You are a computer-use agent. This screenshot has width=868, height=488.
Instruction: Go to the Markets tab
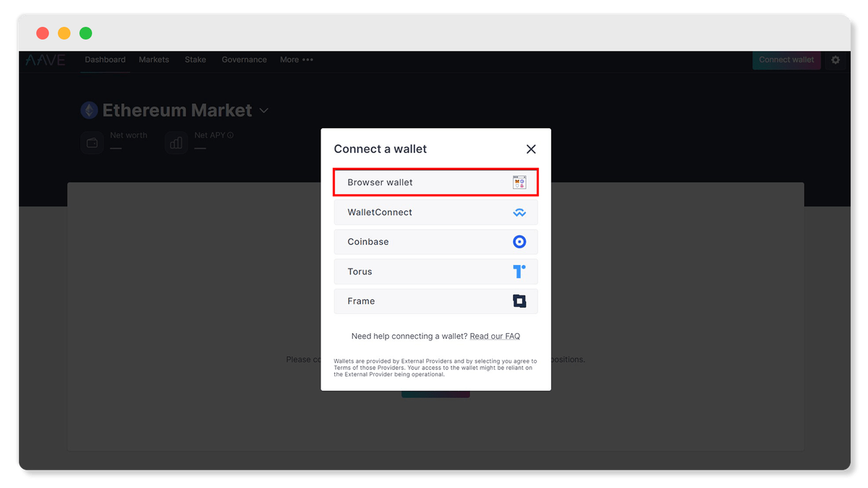point(154,60)
